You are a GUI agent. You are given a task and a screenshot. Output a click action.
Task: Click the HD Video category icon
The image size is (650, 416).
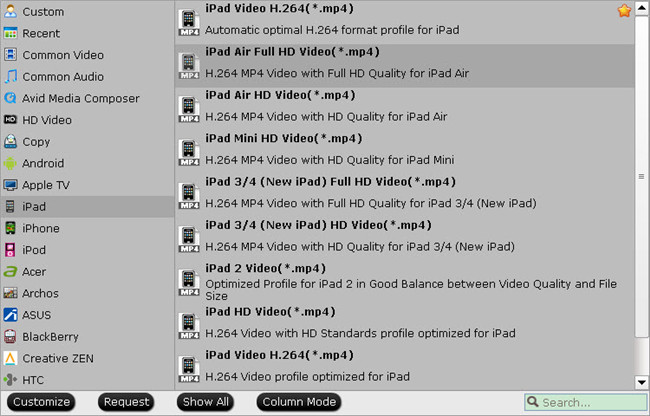tap(10, 120)
